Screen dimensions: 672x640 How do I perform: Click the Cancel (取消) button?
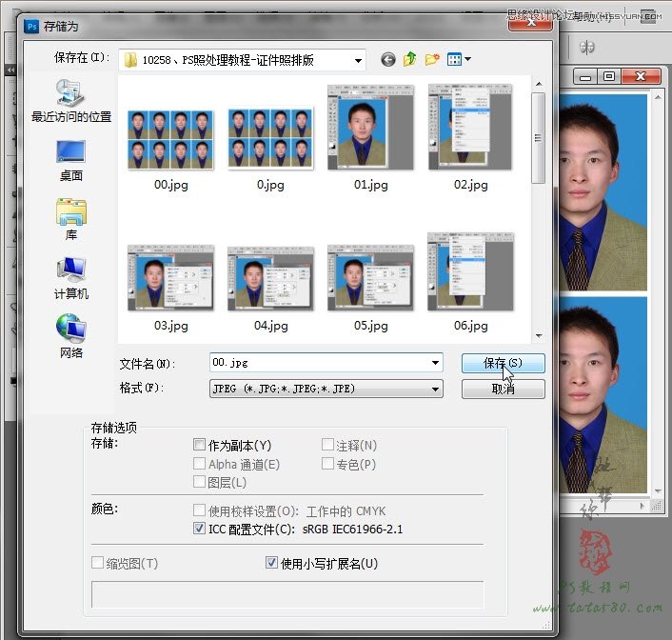click(x=504, y=390)
